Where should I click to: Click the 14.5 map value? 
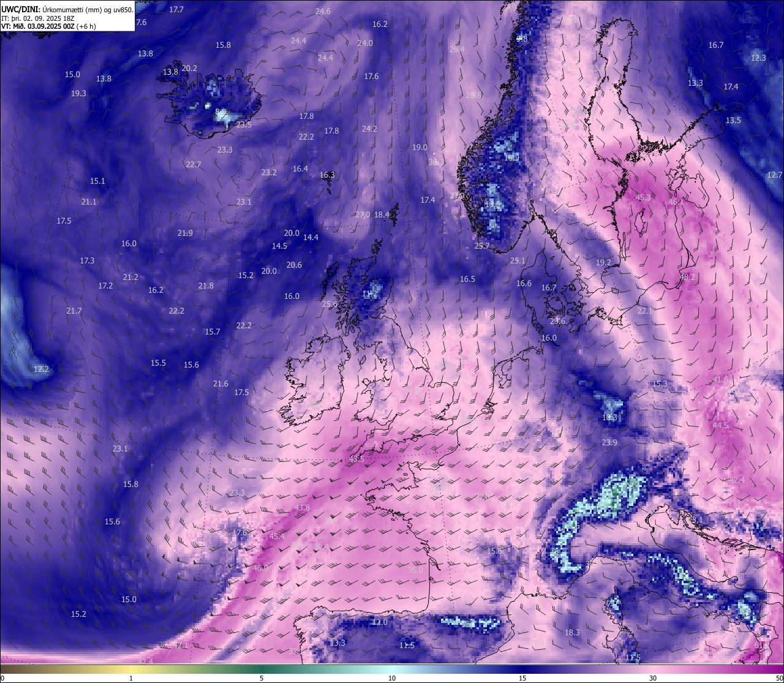(279, 246)
